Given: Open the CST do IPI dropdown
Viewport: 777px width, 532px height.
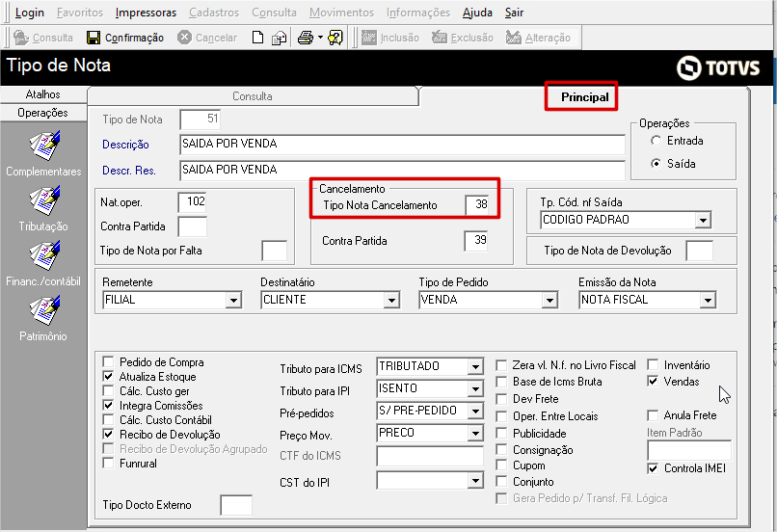Looking at the screenshot, I should (475, 481).
